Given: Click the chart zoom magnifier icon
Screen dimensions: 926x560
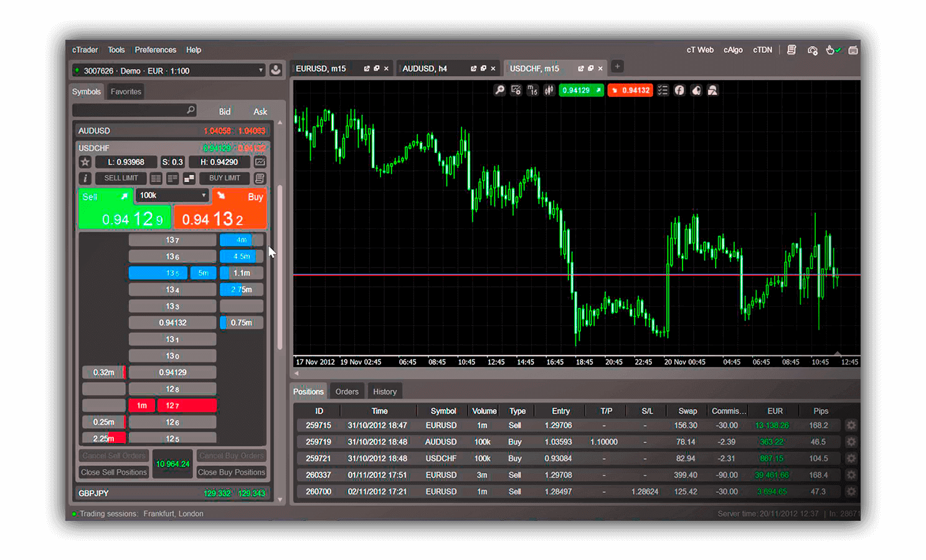Looking at the screenshot, I should [499, 90].
